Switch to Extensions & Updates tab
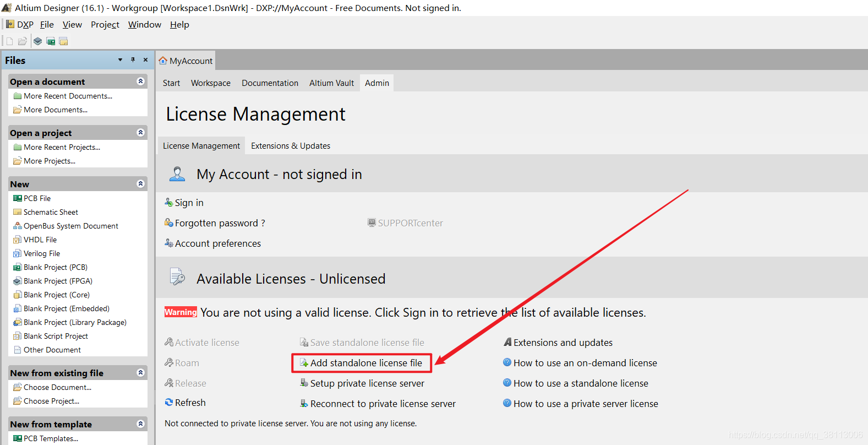 point(291,146)
